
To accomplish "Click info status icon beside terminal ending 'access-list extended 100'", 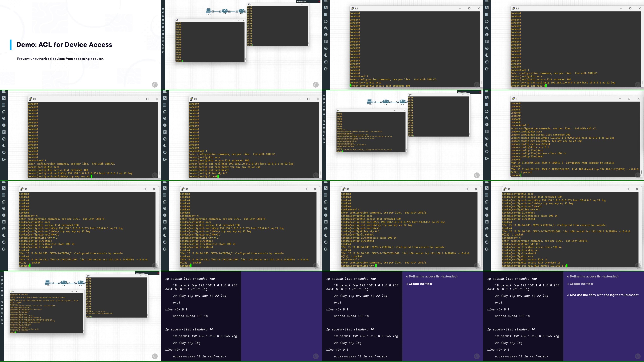I will (x=326, y=35).
